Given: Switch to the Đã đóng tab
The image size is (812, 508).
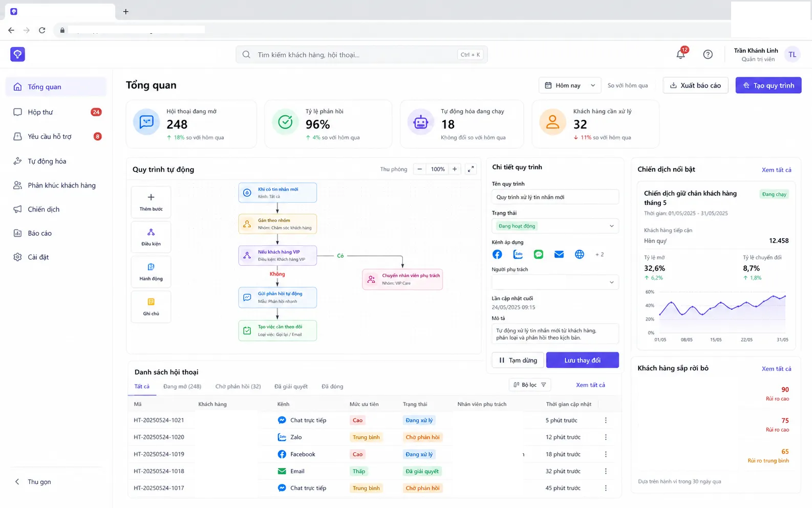Looking at the screenshot, I should 332,387.
